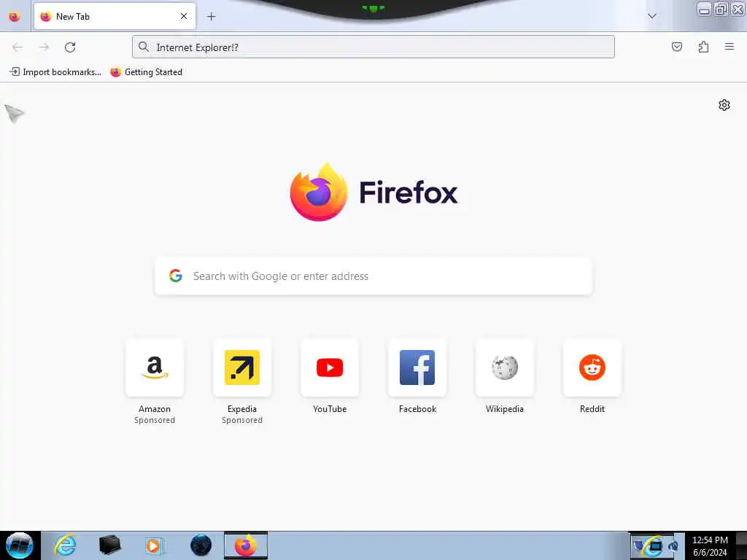Open the Windows Start menu
Image resolution: width=747 pixels, height=560 pixels.
coord(19,545)
